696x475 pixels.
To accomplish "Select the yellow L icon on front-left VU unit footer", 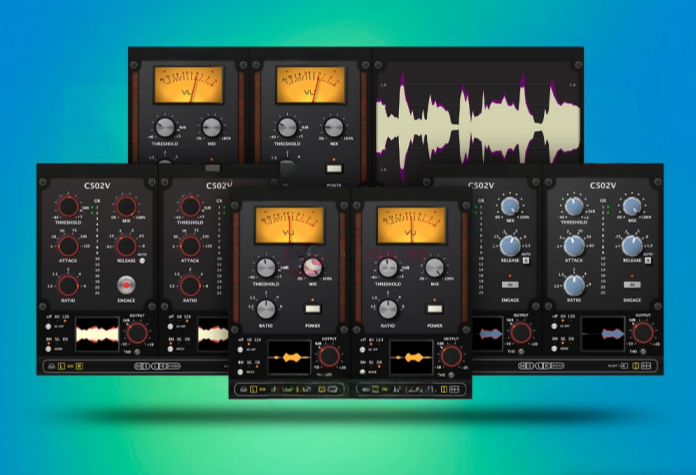I will click(x=253, y=389).
